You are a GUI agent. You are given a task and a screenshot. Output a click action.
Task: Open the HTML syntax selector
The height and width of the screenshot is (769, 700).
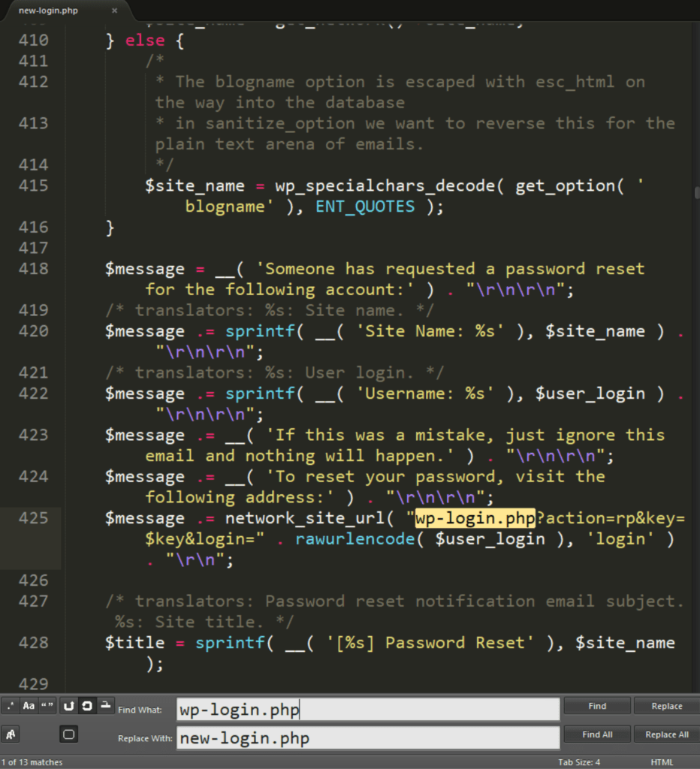pos(662,762)
